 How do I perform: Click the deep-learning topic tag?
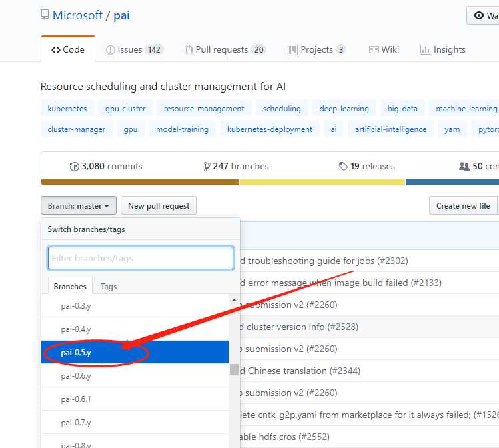click(344, 109)
